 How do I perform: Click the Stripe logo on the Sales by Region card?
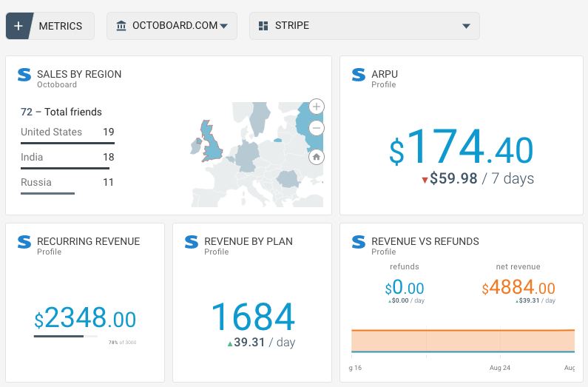tap(24, 75)
